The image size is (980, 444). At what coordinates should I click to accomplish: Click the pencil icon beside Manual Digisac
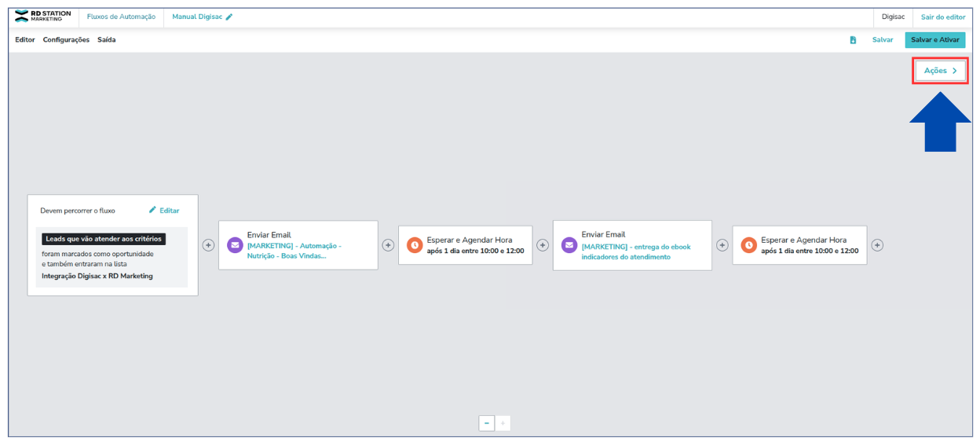(x=229, y=17)
